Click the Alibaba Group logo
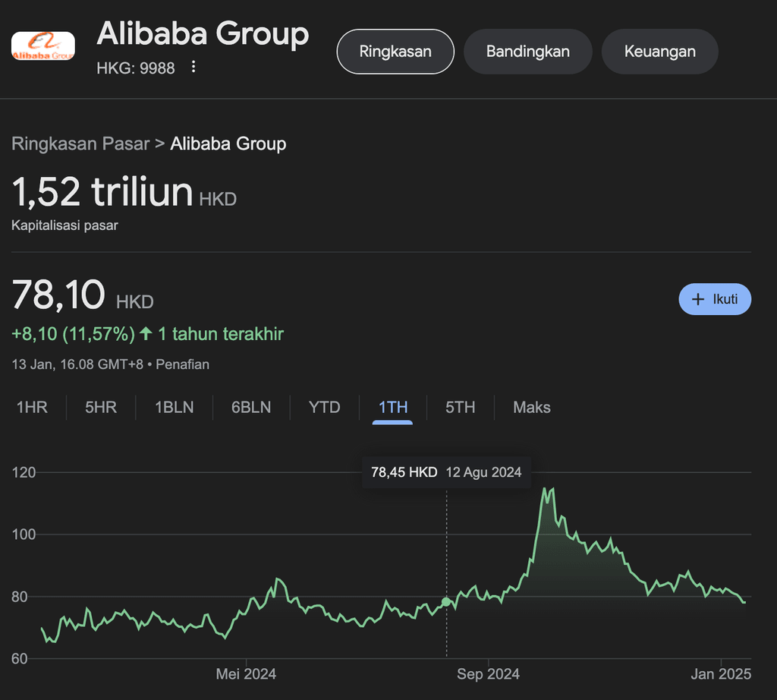The width and height of the screenshot is (777, 700). [42, 46]
